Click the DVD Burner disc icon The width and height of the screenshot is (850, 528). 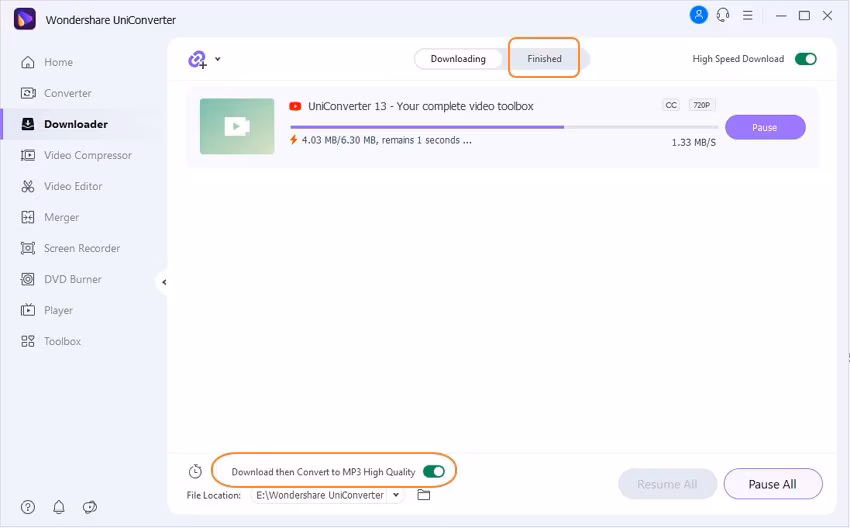(x=28, y=279)
